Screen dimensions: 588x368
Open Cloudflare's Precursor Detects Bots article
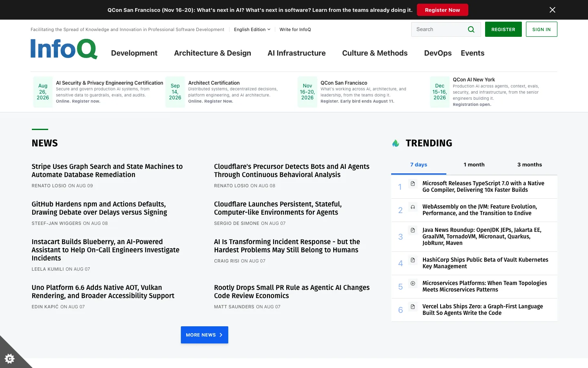coord(292,171)
